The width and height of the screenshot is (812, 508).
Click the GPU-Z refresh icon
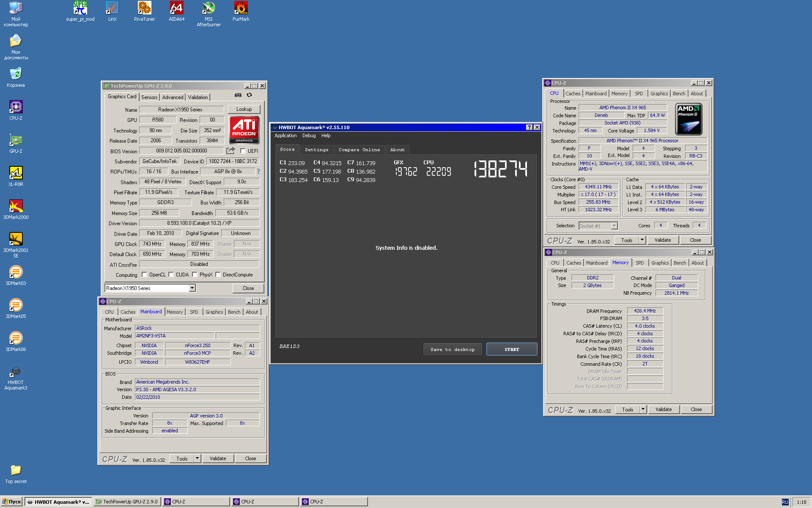coord(249,95)
